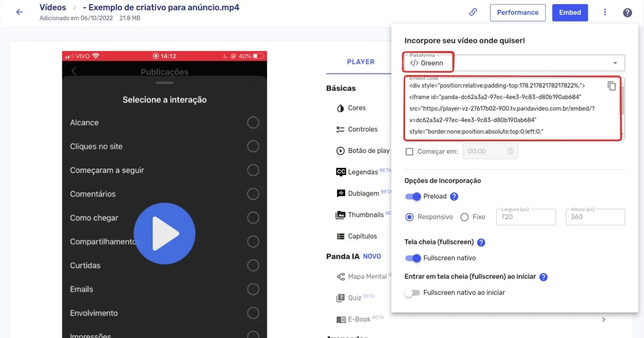644x338 pixels.
Task: Toggle the Preload switch off
Action: tap(413, 197)
